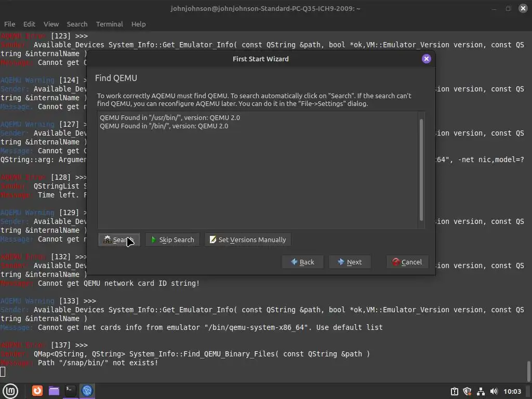Screen dimensions: 532x399
Task: Open the update manager tray icon
Action: pyautogui.click(x=455, y=392)
